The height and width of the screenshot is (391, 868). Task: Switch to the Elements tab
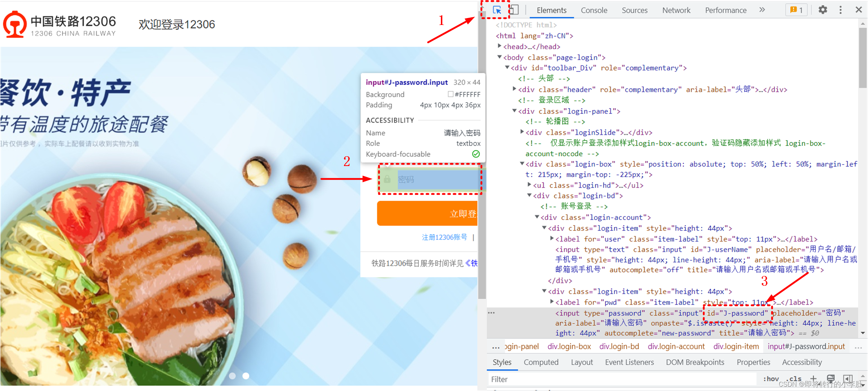552,10
